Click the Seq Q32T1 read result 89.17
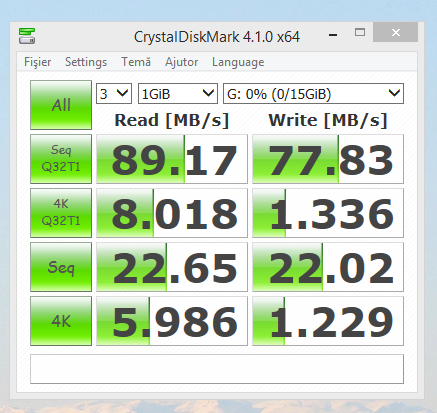437x413 pixels. (172, 159)
